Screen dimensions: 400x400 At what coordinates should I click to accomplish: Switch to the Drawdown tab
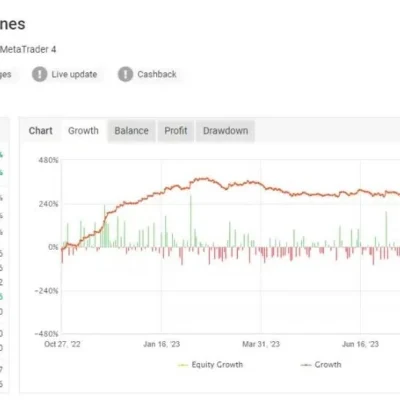coord(225,131)
